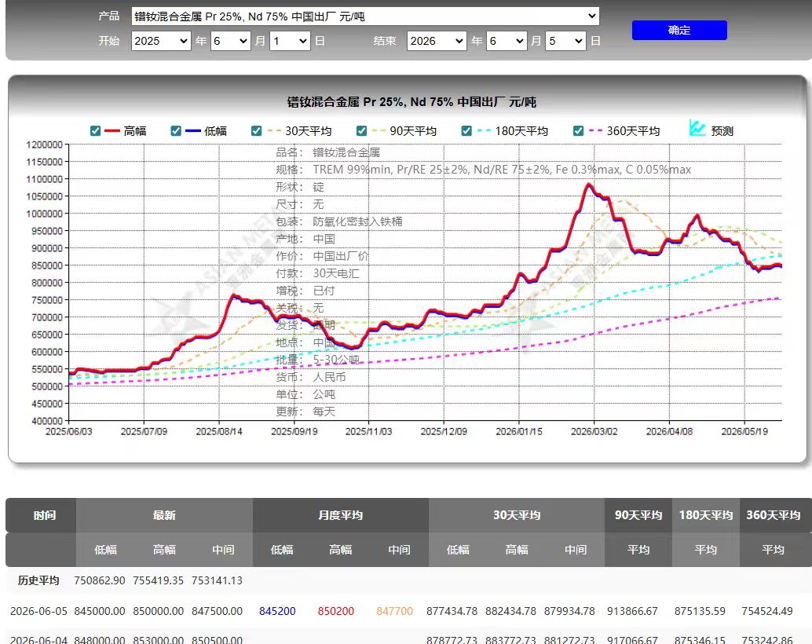This screenshot has height=644, width=812.
Task: Click the 360天平均 table header
Action: click(x=774, y=515)
